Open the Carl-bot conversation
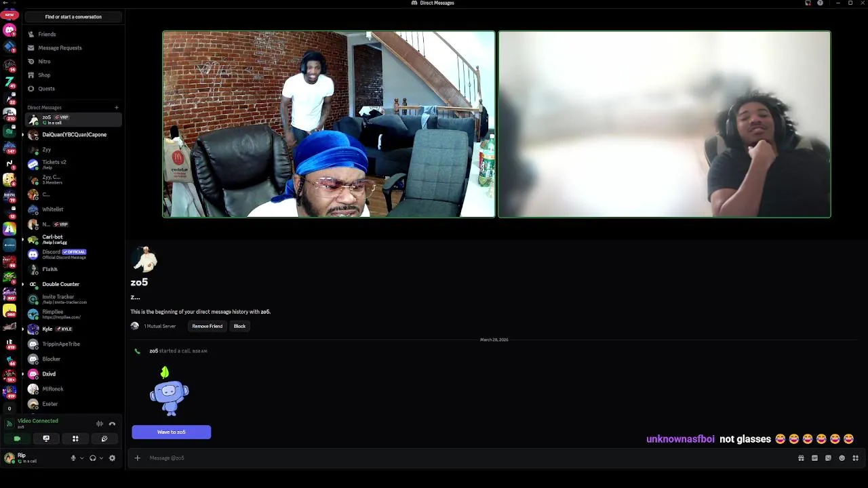The height and width of the screenshot is (488, 868). point(73,239)
